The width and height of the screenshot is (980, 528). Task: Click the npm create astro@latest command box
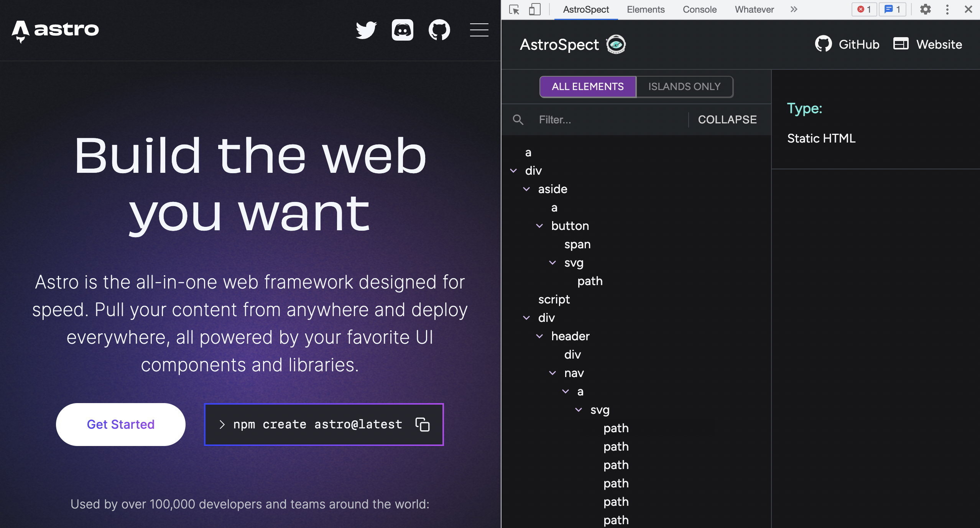(x=324, y=425)
